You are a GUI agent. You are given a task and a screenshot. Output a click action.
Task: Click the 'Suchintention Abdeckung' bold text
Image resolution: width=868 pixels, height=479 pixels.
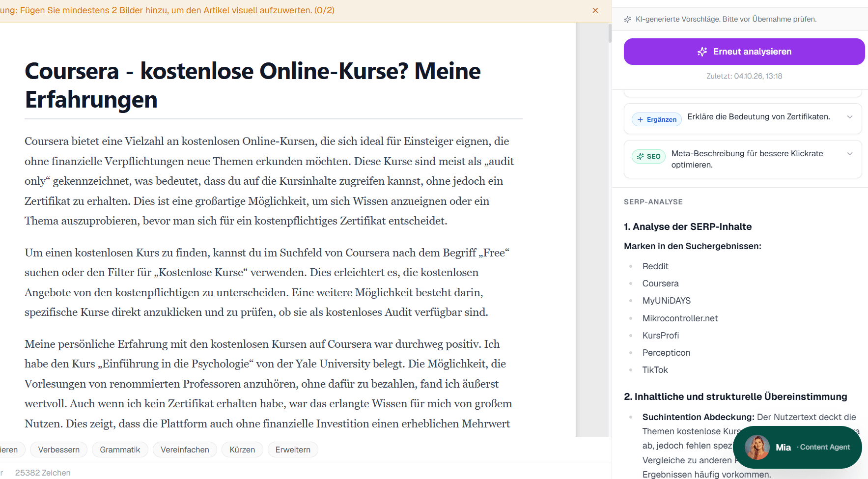pos(698,417)
